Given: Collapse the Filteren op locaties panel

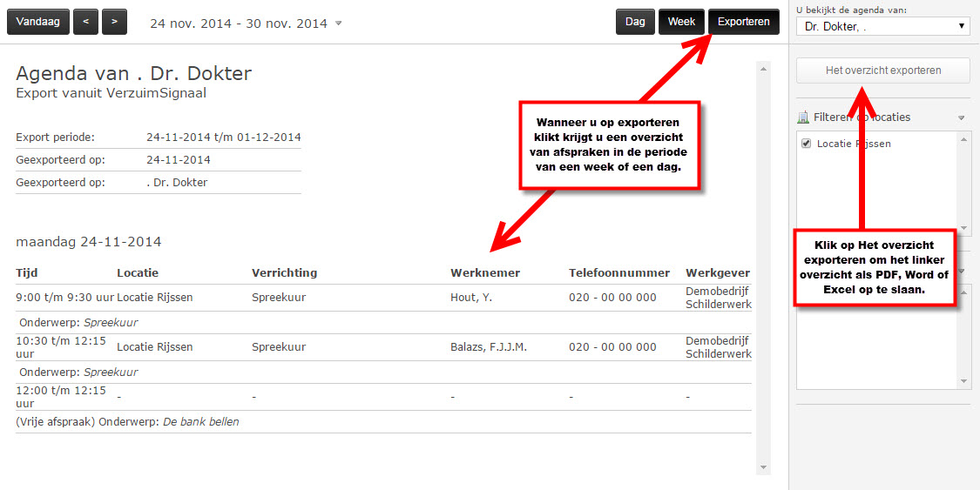Looking at the screenshot, I should [962, 117].
